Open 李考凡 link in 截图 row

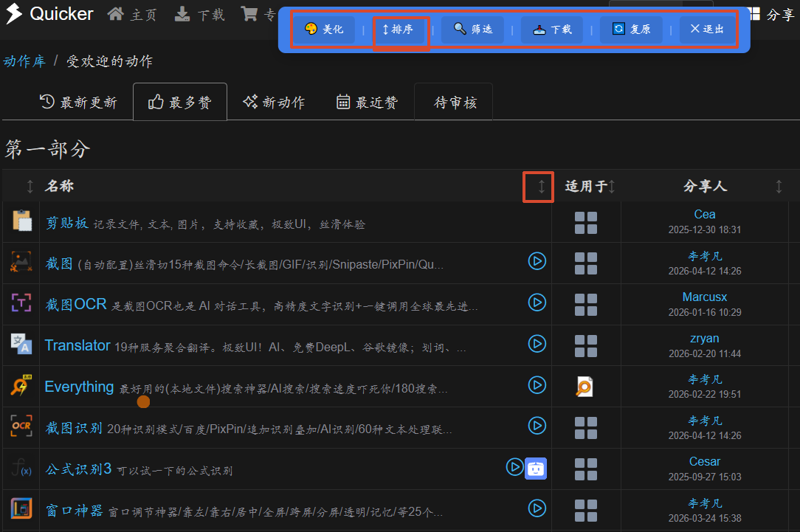705,256
